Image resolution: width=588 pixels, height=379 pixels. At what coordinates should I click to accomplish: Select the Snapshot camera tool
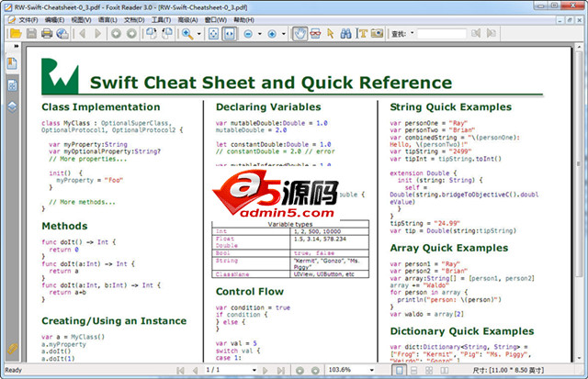point(378,34)
